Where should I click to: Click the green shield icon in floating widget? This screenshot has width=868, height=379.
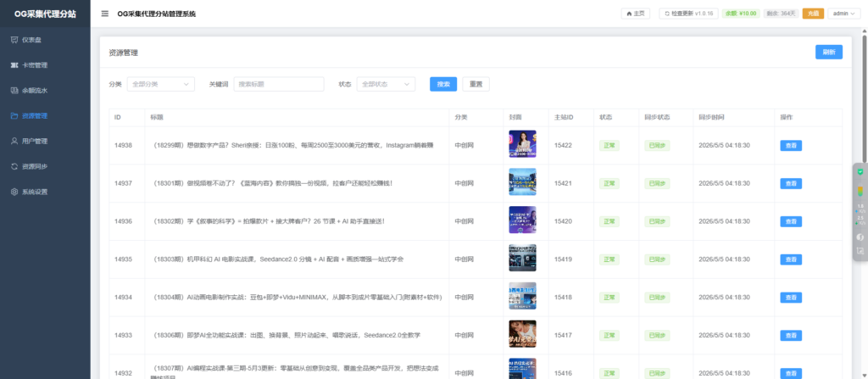pyautogui.click(x=860, y=172)
